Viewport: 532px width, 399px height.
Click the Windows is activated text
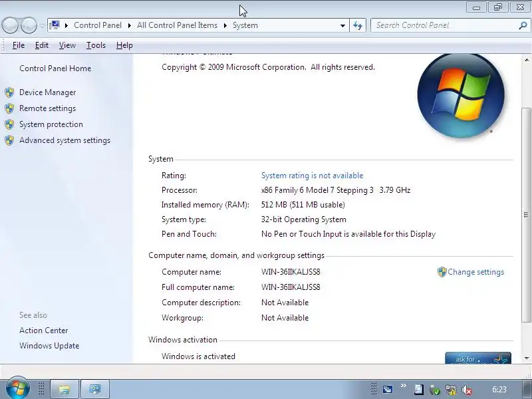pos(198,356)
